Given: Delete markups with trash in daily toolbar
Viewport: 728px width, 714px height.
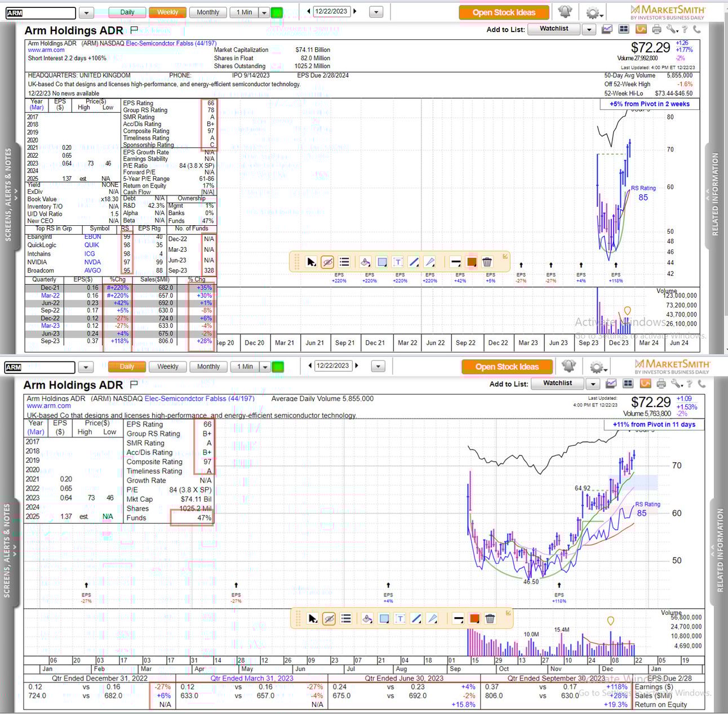Looking at the screenshot, I should (490, 618).
